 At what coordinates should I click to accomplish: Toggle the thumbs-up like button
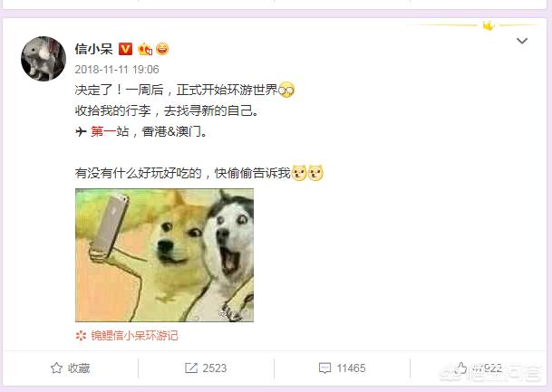click(x=460, y=368)
